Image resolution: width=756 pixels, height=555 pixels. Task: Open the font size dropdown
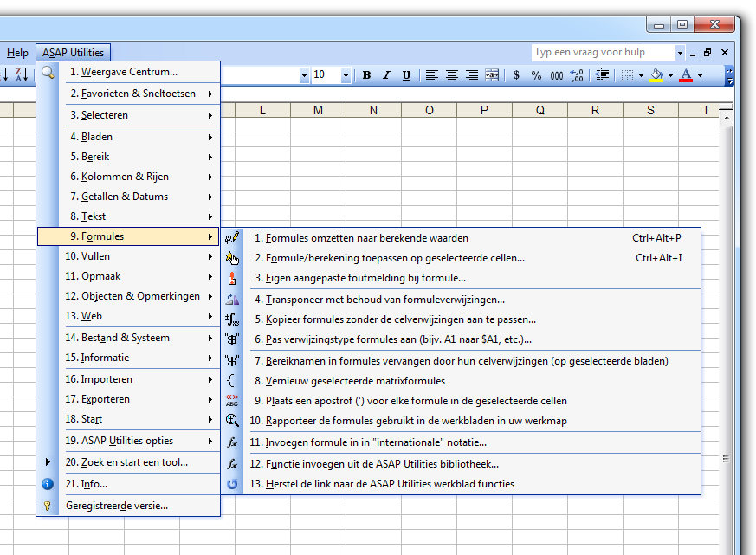point(345,75)
